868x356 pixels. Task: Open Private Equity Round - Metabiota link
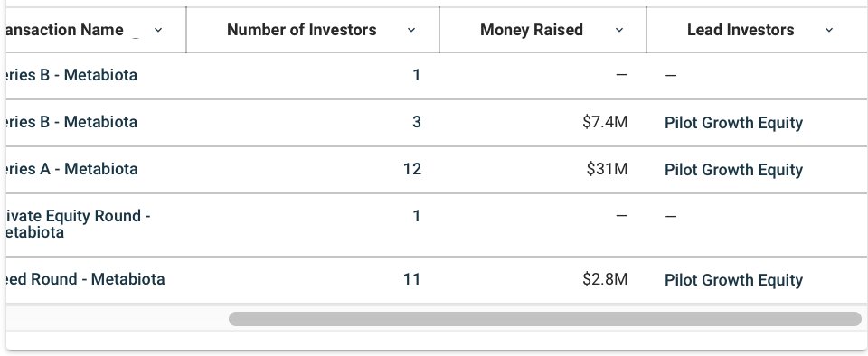tap(78, 224)
